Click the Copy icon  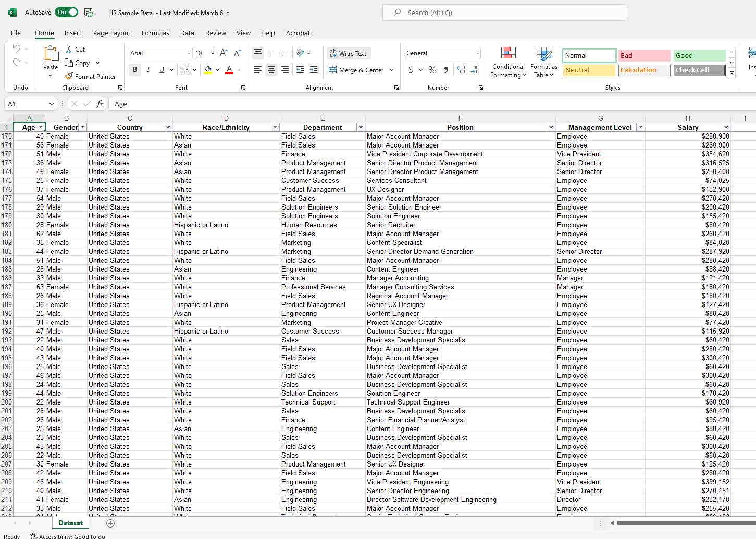click(x=69, y=63)
